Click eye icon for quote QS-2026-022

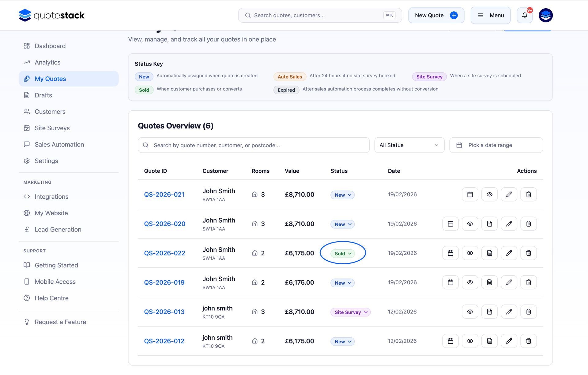coord(470,253)
